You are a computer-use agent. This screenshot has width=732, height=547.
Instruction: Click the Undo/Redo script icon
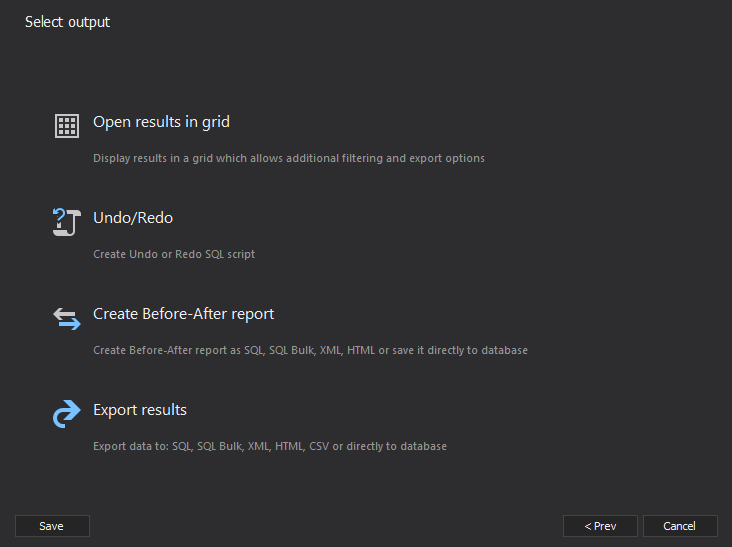(x=67, y=222)
